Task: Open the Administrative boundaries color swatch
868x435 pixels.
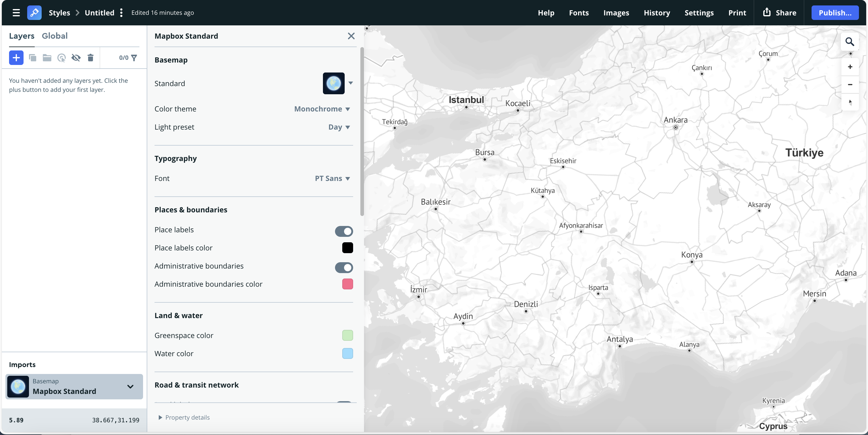Action: 347,284
